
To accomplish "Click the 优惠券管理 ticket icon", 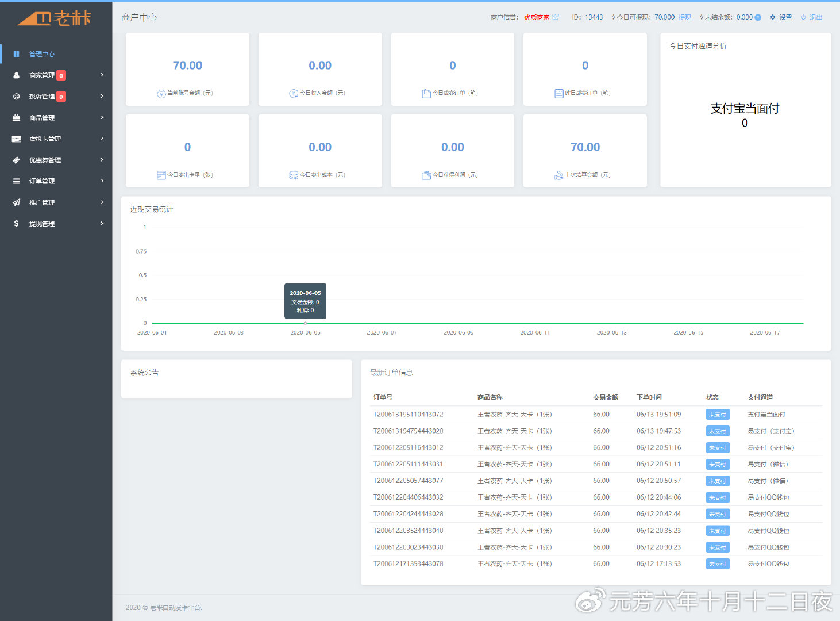I will pos(16,160).
